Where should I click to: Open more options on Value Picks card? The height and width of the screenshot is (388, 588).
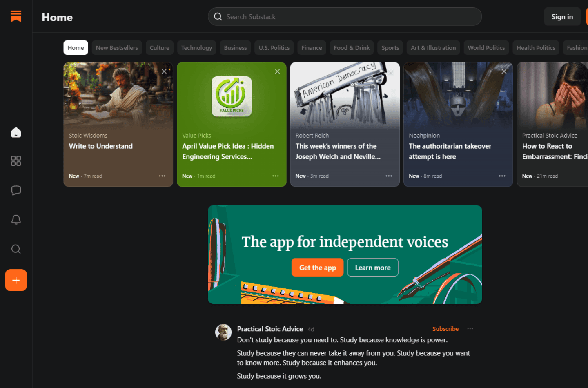(x=276, y=176)
